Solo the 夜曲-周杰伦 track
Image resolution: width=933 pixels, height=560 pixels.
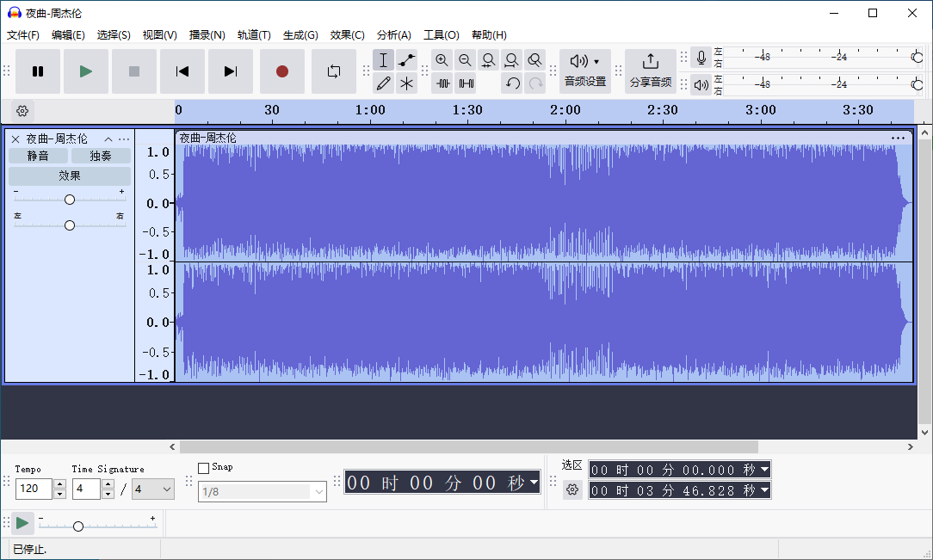pos(100,156)
